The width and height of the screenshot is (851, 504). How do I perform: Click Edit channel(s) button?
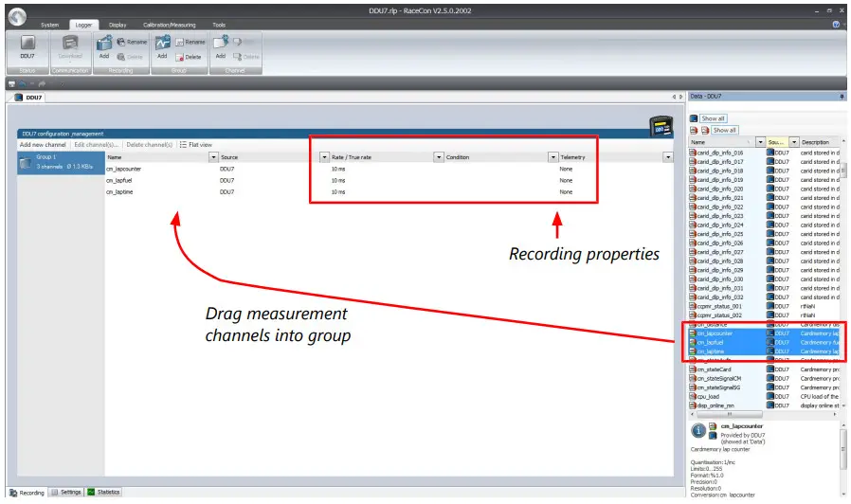96,145
